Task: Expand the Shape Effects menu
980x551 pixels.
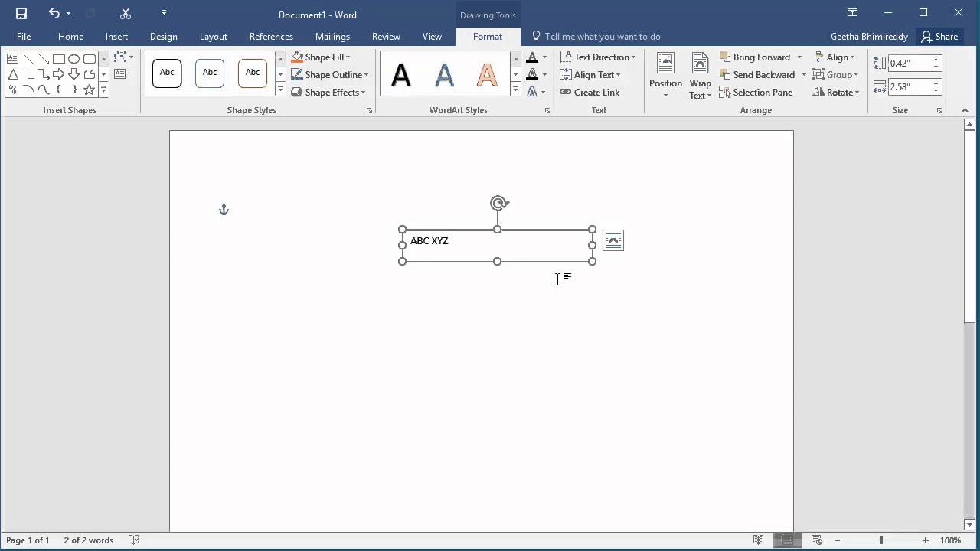Action: 328,93
